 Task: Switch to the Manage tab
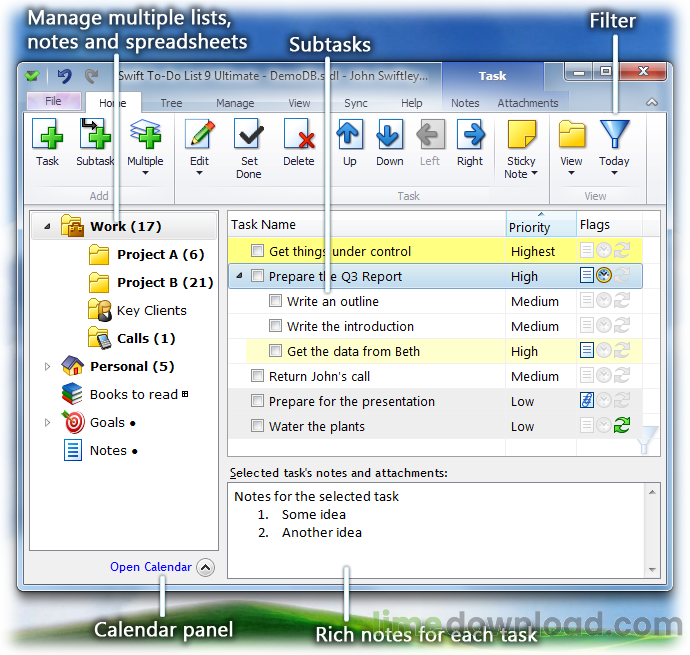[235, 103]
